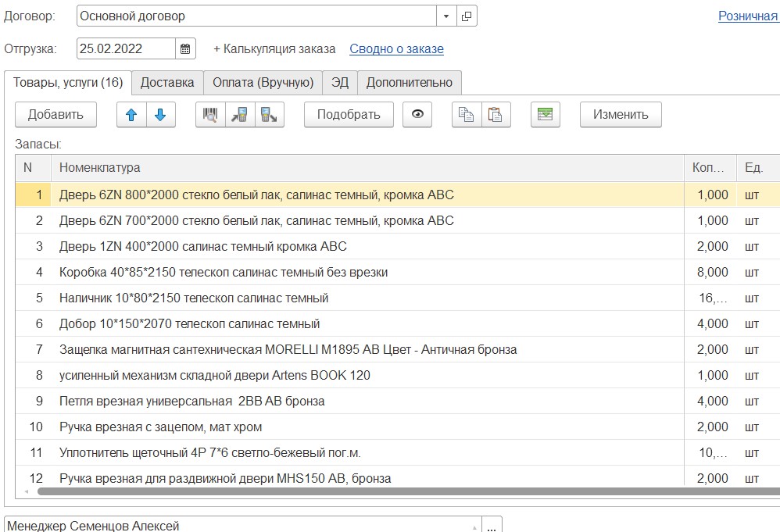Open the Основной договор record button
The height and width of the screenshot is (532, 780).
click(x=467, y=16)
